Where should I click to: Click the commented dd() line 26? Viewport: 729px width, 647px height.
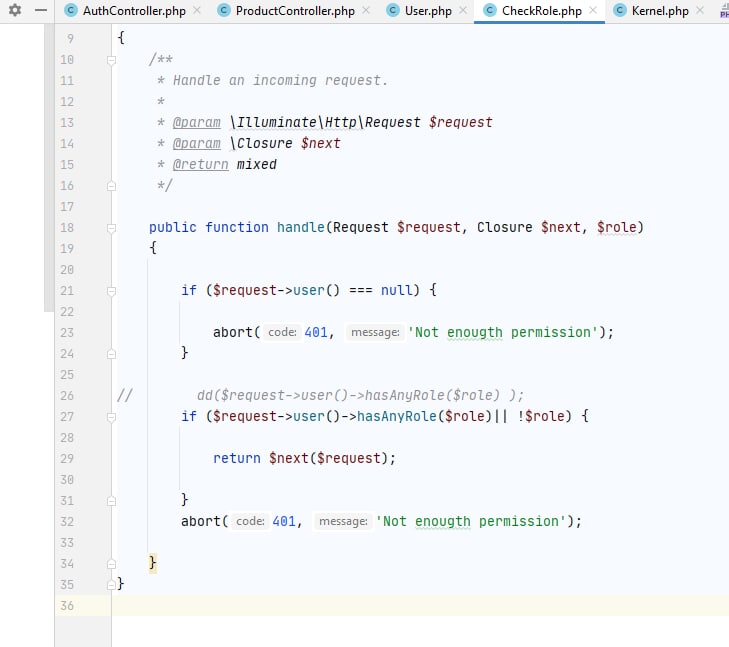click(360, 396)
